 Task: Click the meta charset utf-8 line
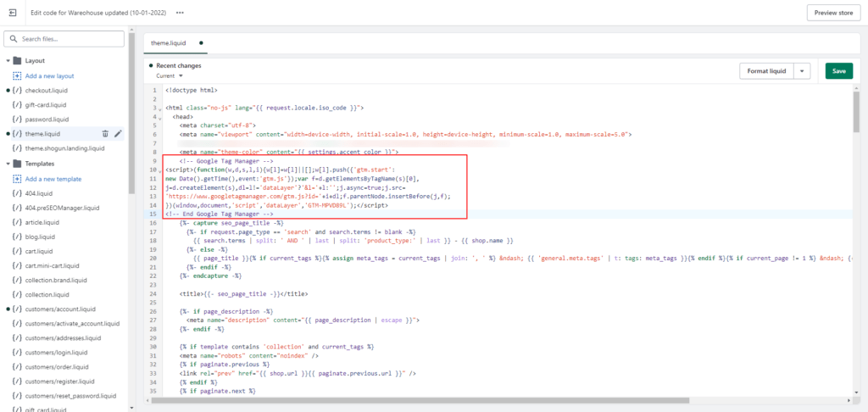(x=218, y=125)
